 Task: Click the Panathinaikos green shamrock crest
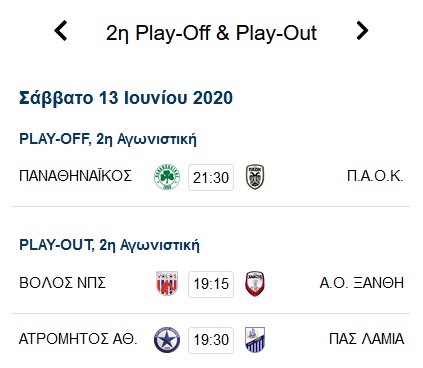(167, 177)
